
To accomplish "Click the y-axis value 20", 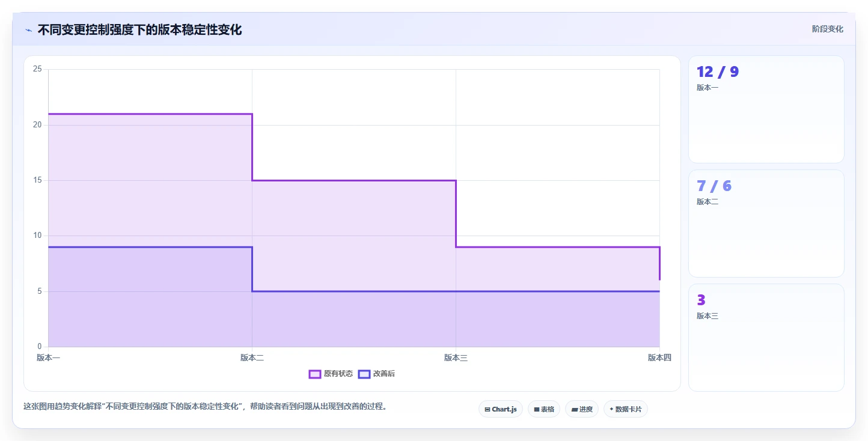I will coord(37,125).
